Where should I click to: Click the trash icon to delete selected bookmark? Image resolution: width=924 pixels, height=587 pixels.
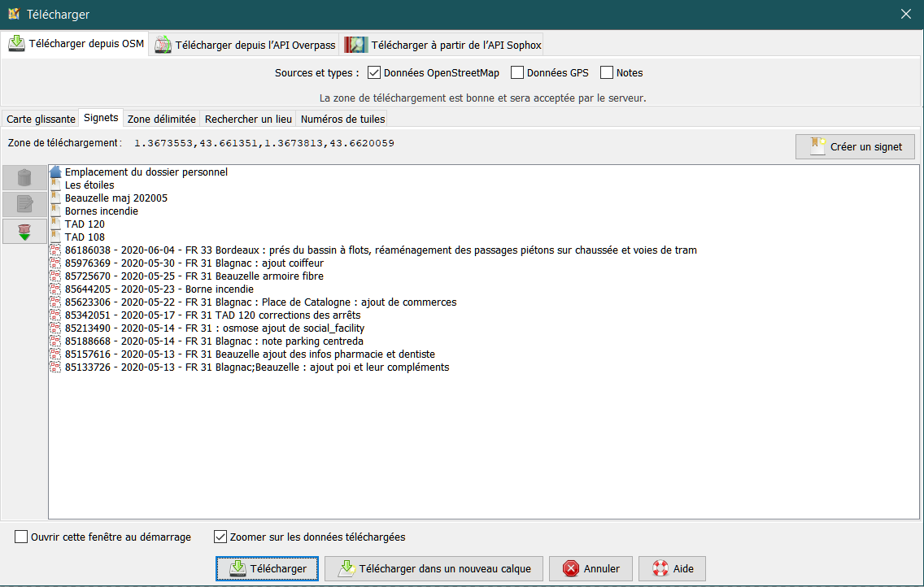24,178
